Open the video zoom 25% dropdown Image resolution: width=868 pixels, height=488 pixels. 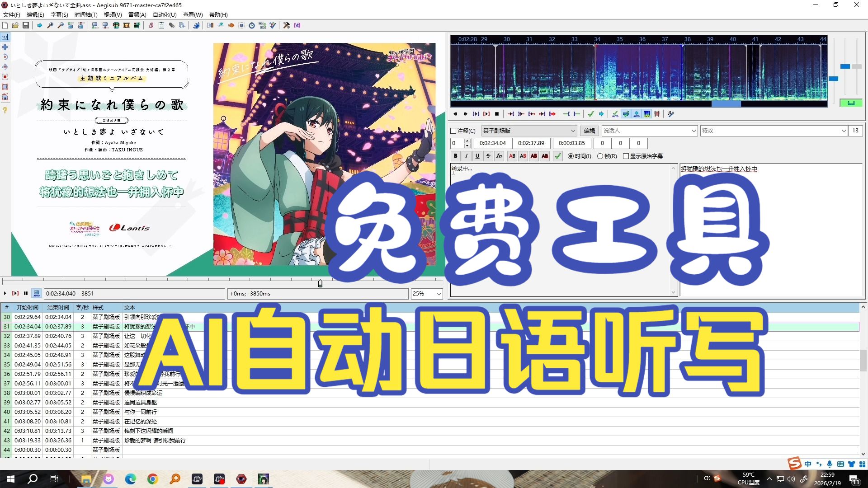coord(426,294)
